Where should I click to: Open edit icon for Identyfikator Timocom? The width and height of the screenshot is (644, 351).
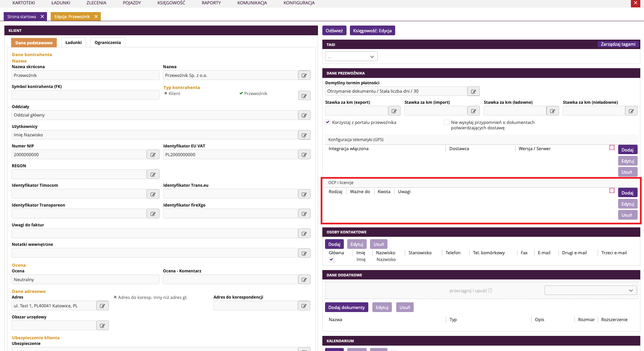pos(153,194)
